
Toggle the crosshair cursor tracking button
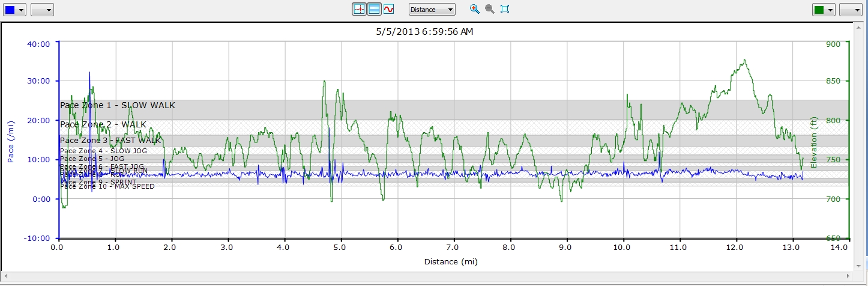coord(359,9)
